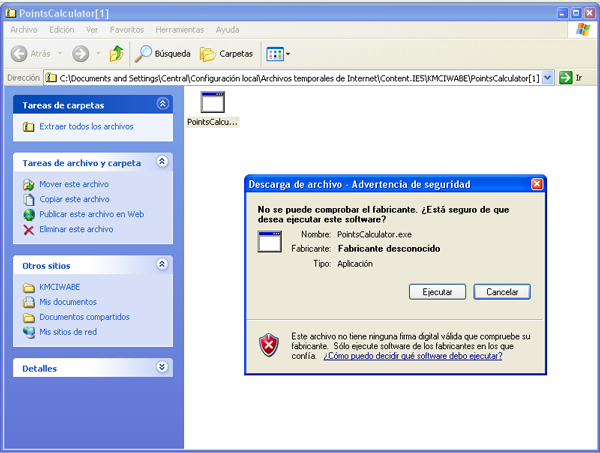This screenshot has height=453, width=600.
Task: Click PointsCalculator.exe name text
Action: (374, 234)
